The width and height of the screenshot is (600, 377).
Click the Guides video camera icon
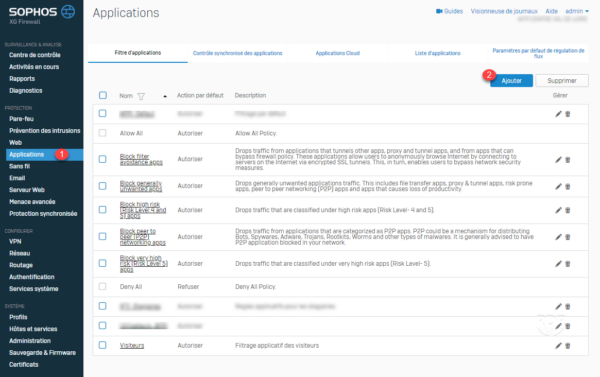[x=439, y=11]
